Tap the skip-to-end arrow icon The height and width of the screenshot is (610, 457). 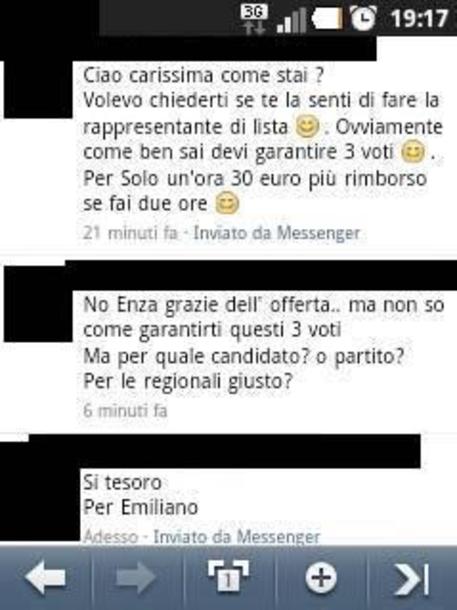click(x=411, y=578)
